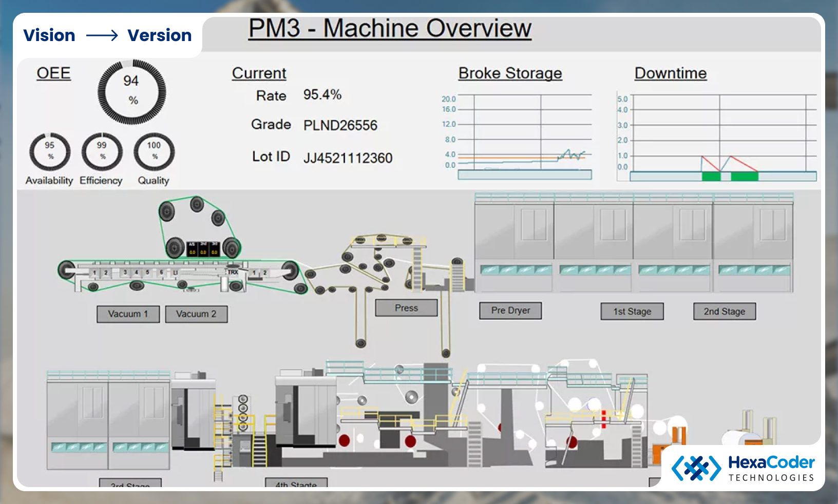The width and height of the screenshot is (838, 504).
Task: Open the Vacuum 1 section
Action: pyautogui.click(x=128, y=314)
